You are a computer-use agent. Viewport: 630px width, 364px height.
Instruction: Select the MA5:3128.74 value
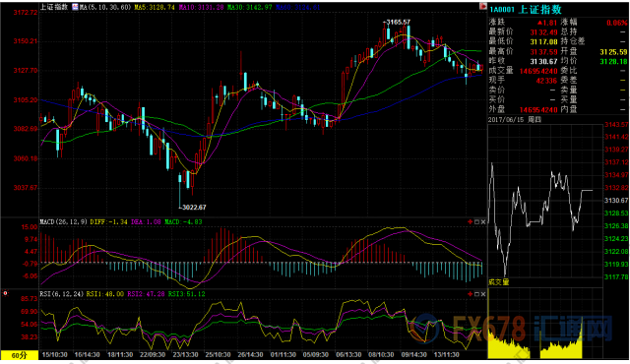[156, 7]
